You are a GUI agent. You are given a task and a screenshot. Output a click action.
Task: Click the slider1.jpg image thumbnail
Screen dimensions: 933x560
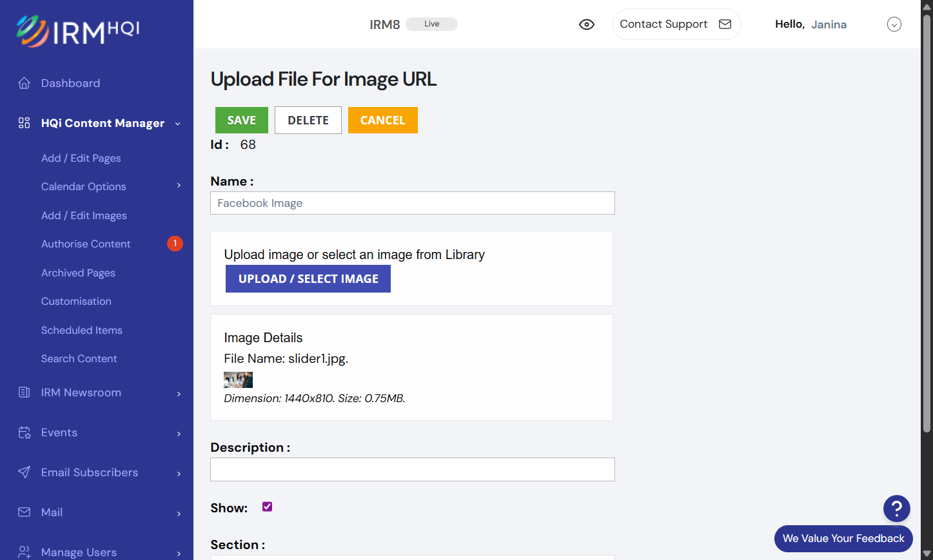point(239,380)
